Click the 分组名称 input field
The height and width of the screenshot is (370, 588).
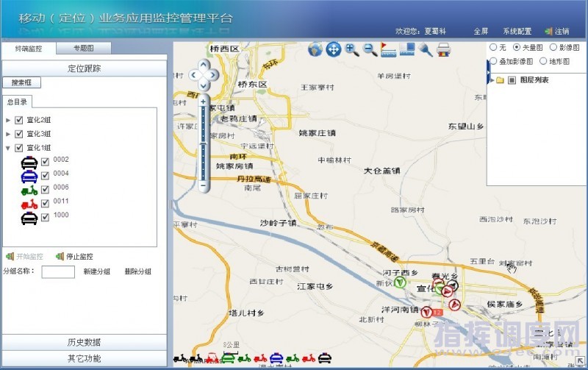[58, 272]
